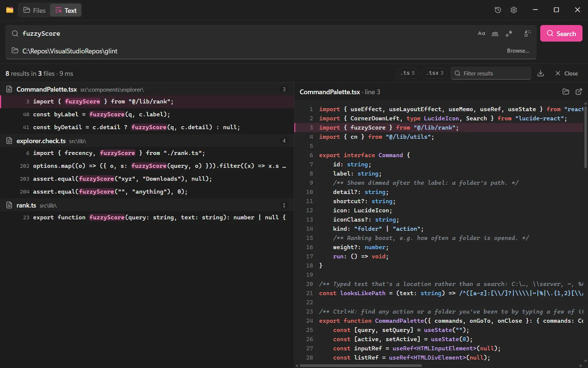Viewport: 588px width, 368px height.
Task: Collapse the rank.ts result group
Action: [x=147, y=205]
